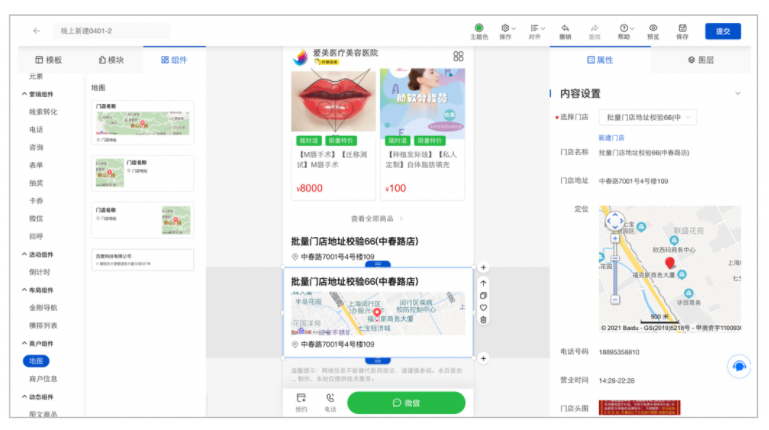Click the 预约 booking icon in bottom bar
769x430 pixels.
(x=301, y=403)
